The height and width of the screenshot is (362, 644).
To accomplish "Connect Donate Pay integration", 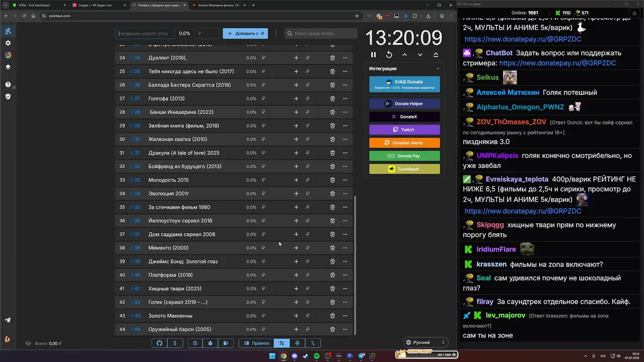I will [x=405, y=156].
